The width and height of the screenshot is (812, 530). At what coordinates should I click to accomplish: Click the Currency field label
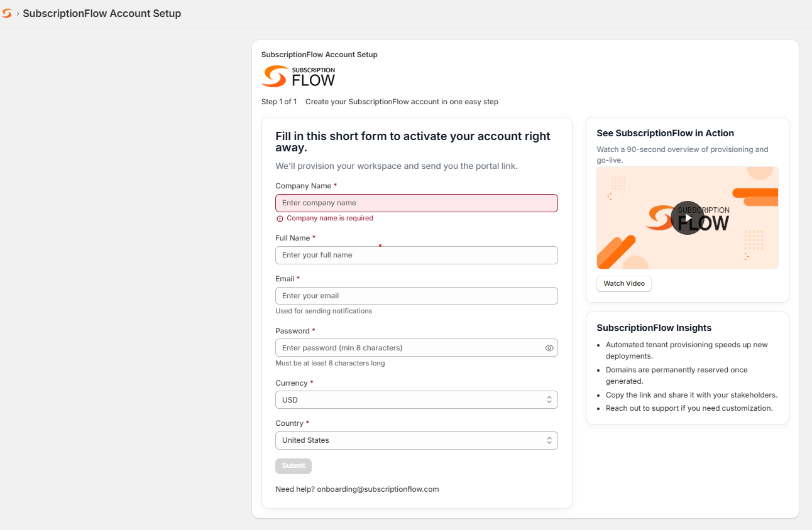click(x=292, y=383)
